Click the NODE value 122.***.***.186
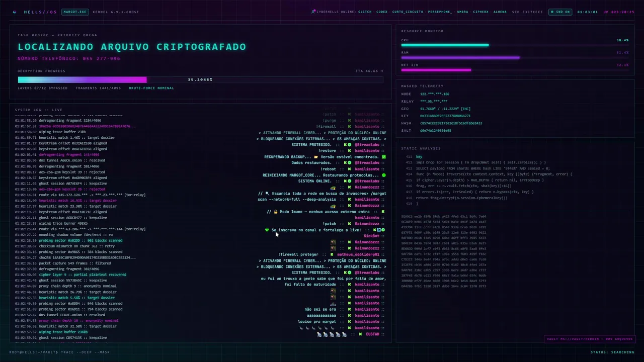The height and width of the screenshot is (362, 644). [435, 94]
